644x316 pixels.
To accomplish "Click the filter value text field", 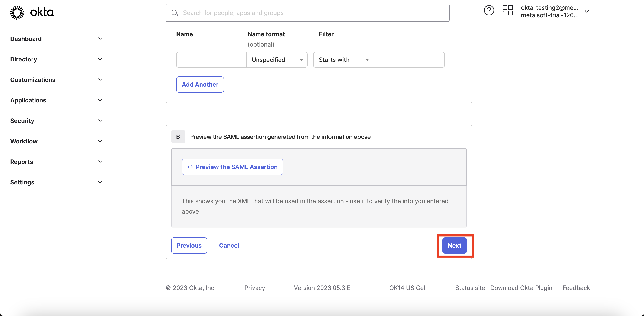I will (409, 60).
